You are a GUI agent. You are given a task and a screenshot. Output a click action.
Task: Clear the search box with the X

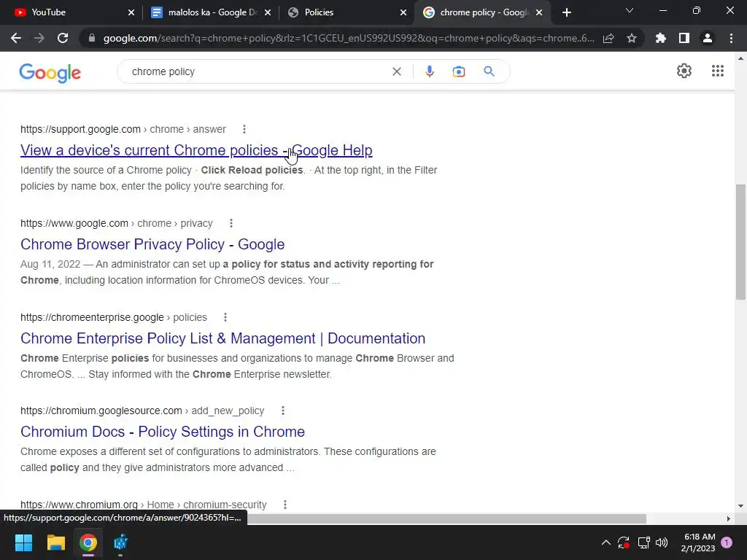point(396,71)
